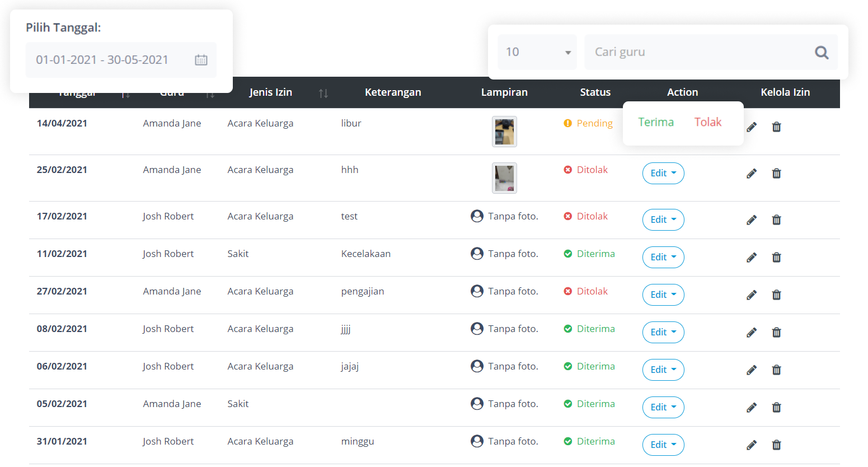Click trash icon for 11/02/2021 row

coord(776,258)
